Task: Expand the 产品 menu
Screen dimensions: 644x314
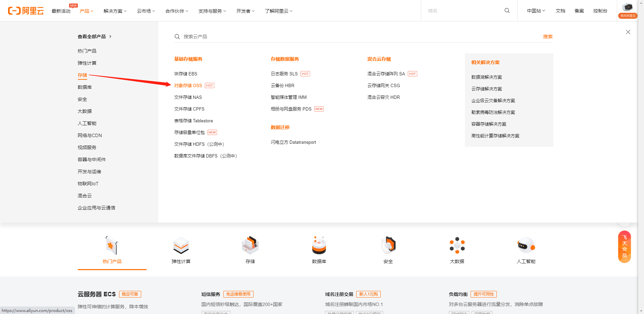Action: 87,11
